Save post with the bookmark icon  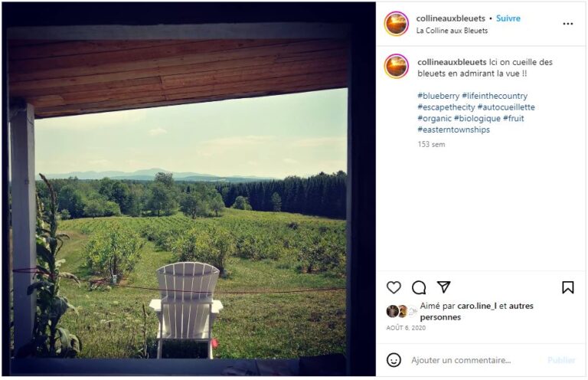pos(568,287)
